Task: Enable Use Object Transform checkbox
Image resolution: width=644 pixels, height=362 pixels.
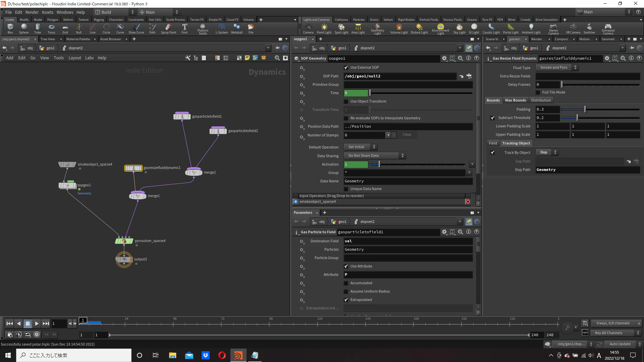Action: pyautogui.click(x=346, y=102)
